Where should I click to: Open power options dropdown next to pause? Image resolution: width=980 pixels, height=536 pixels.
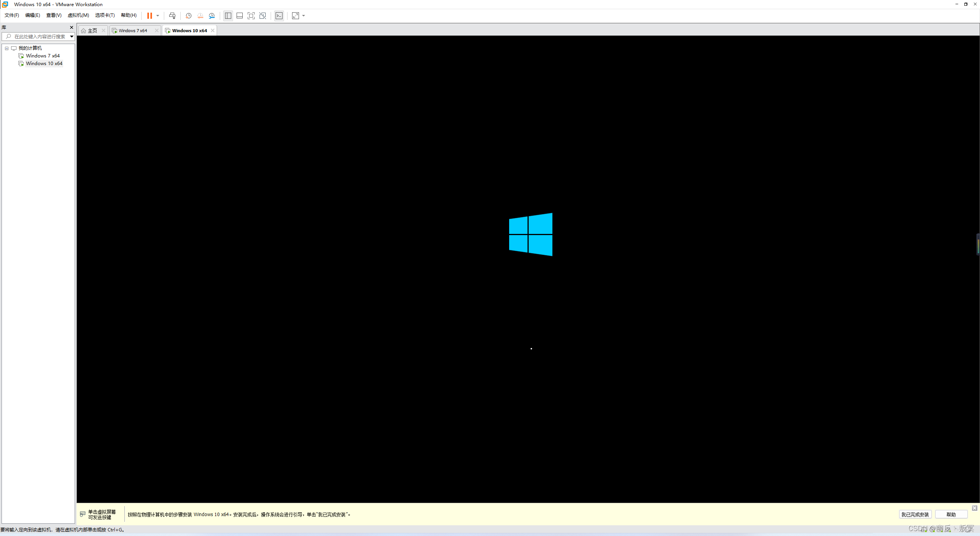click(x=158, y=16)
